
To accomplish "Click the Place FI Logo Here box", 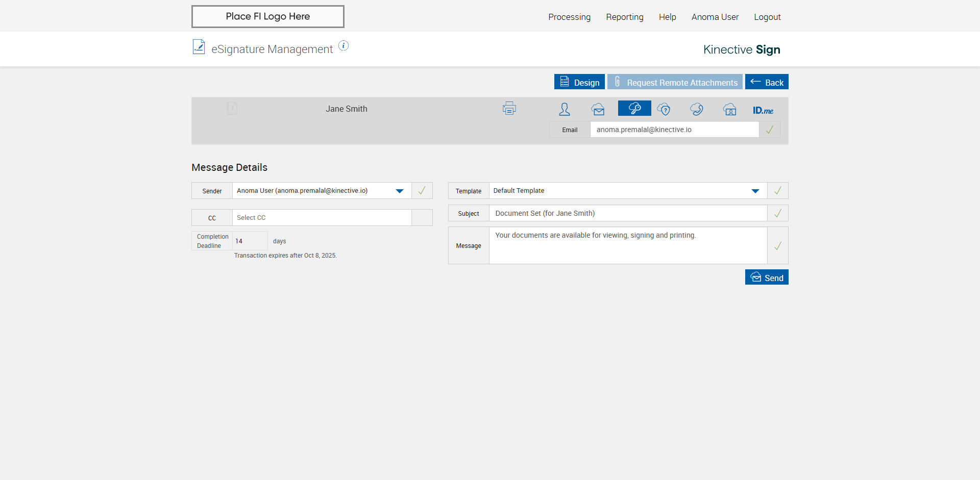I will click(268, 16).
